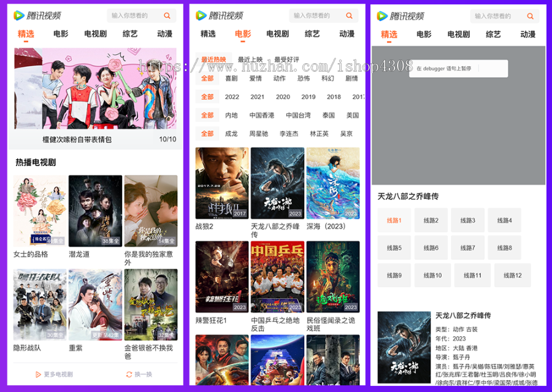Open 女士的品格 drama poster
This screenshot has height=392, width=552.
(40, 211)
